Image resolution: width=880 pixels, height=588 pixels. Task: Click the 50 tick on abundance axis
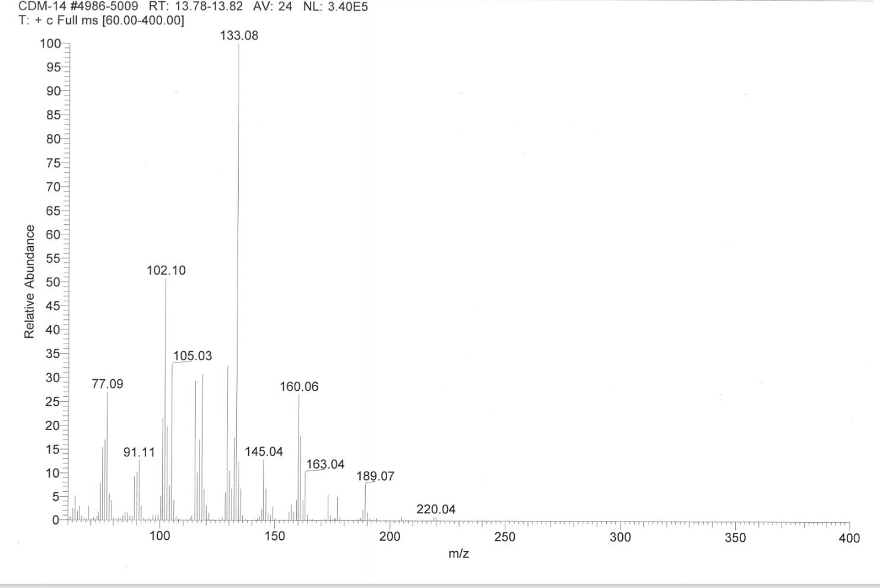tap(53, 282)
